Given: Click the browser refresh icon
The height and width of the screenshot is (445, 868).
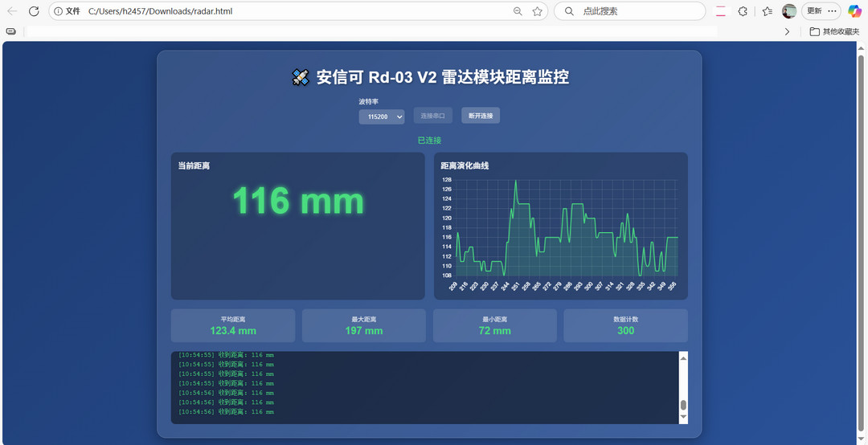Looking at the screenshot, I should [x=34, y=11].
